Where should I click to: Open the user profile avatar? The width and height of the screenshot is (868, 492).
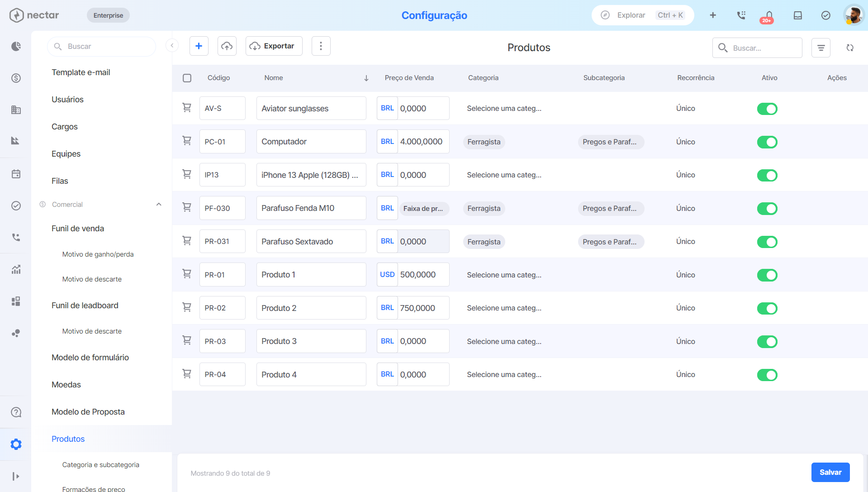pos(854,15)
